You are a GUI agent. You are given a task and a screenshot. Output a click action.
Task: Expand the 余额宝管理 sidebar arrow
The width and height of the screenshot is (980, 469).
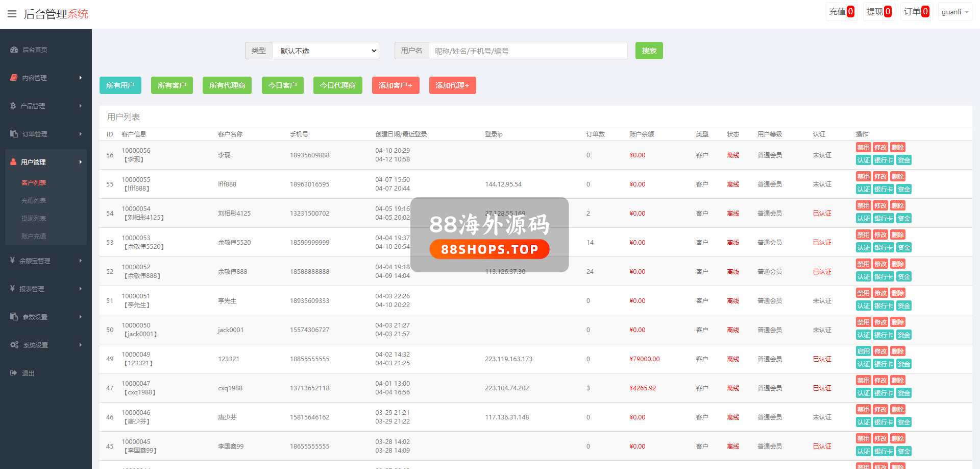80,261
